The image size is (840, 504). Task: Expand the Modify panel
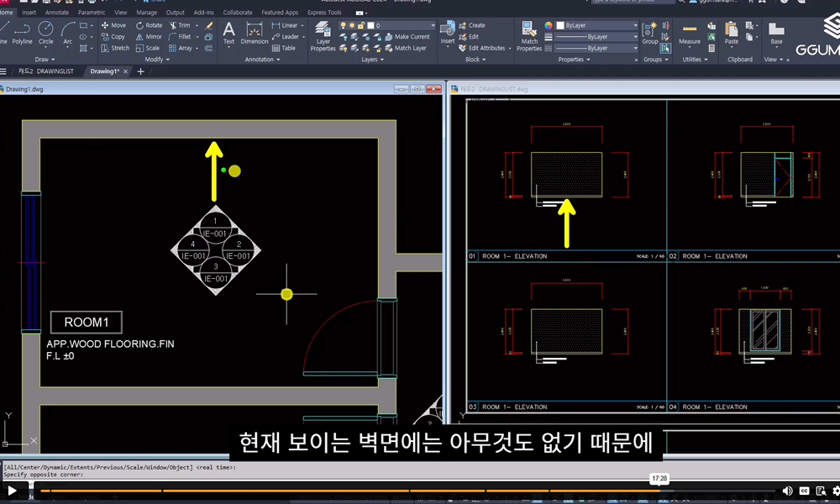[x=157, y=60]
